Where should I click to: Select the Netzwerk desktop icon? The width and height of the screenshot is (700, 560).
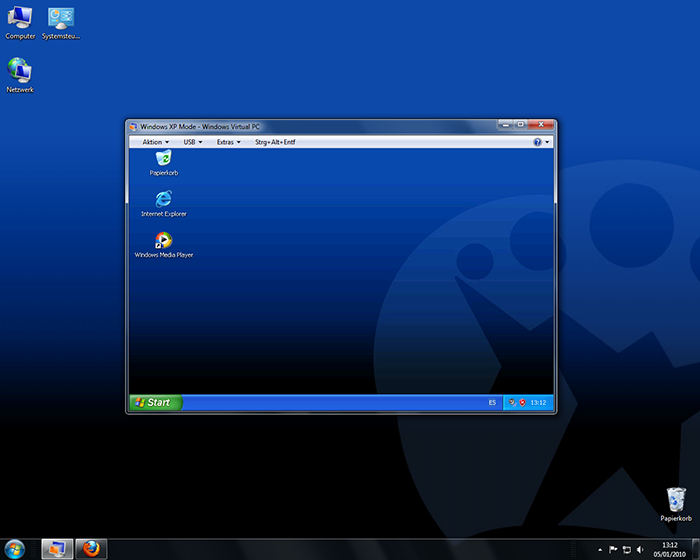point(20,70)
